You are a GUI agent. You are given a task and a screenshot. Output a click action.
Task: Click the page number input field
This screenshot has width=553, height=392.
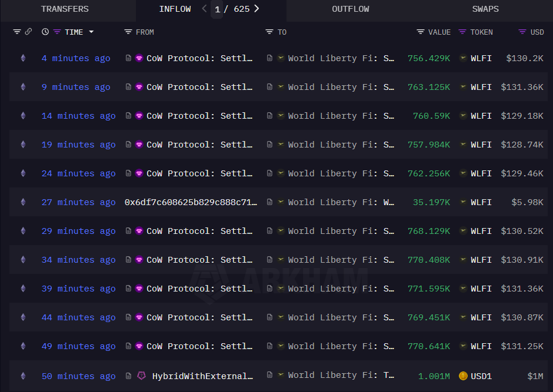pyautogui.click(x=218, y=9)
